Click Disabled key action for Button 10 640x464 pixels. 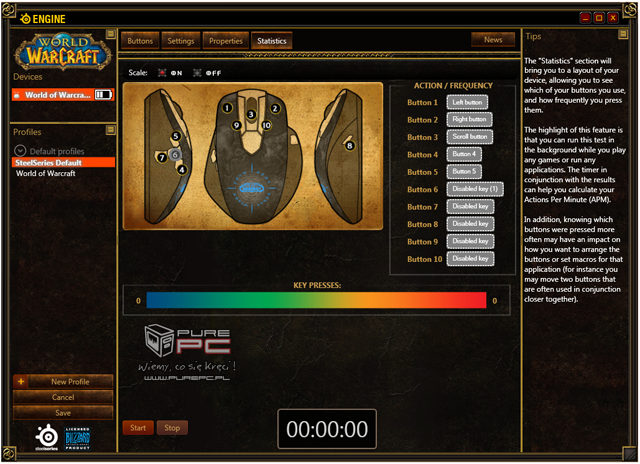click(471, 259)
